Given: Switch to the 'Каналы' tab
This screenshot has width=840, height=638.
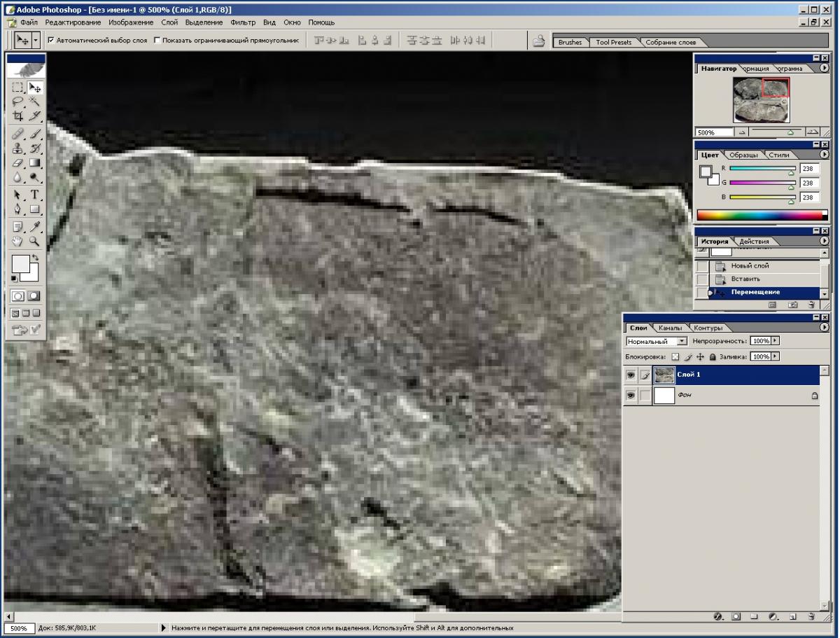Looking at the screenshot, I should tap(670, 328).
